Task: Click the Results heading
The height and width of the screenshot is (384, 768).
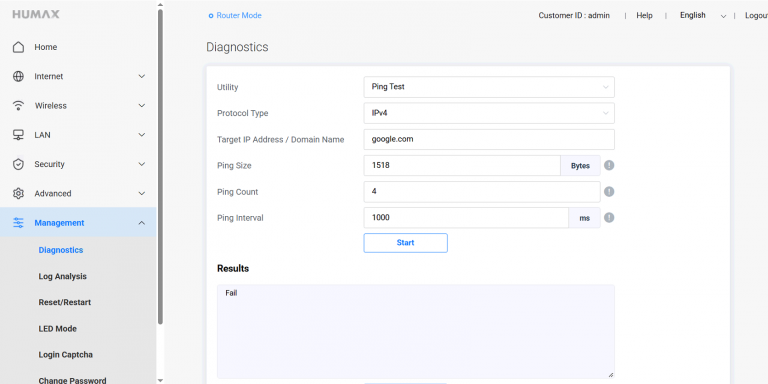Action: click(233, 268)
